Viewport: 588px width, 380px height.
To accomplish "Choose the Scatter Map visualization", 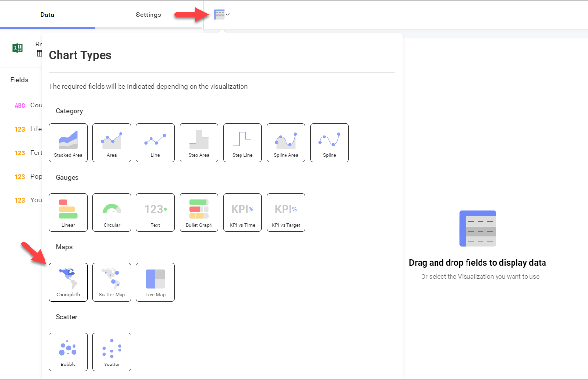I will [112, 282].
